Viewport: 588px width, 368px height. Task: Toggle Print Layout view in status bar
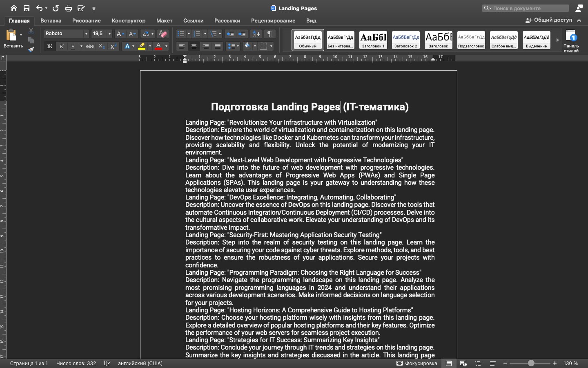coord(448,363)
